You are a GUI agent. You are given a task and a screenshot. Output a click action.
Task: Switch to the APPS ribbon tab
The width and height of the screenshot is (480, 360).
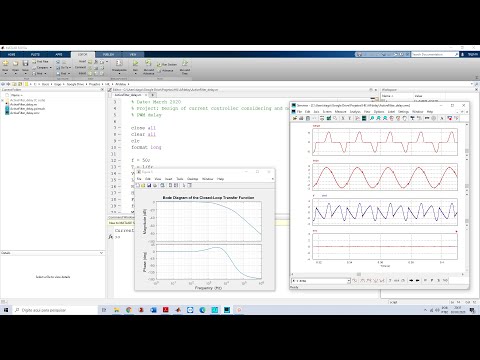[x=59, y=54]
